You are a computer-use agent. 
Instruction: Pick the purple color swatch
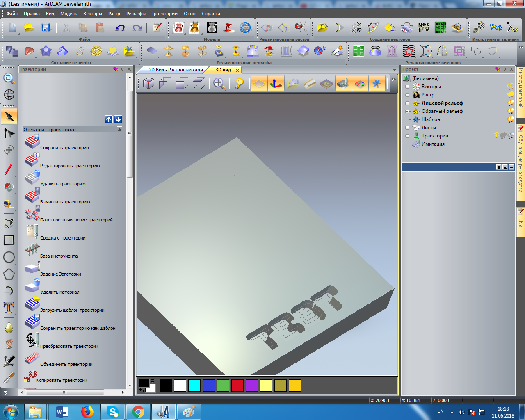coord(252,386)
